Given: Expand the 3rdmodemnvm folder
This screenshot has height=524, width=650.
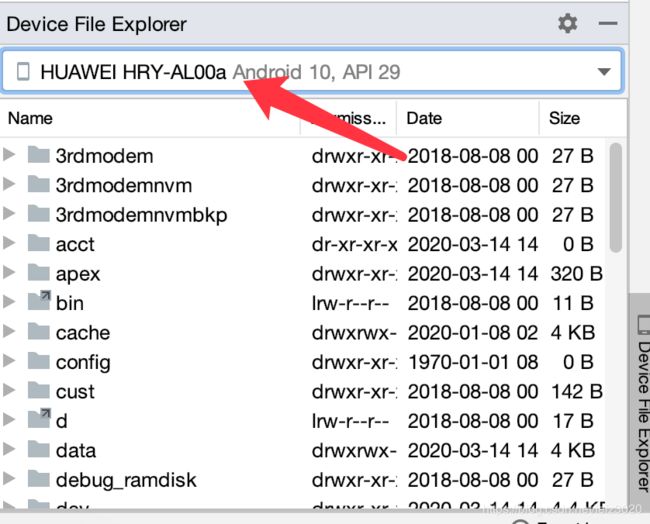Looking at the screenshot, I should click(x=9, y=184).
